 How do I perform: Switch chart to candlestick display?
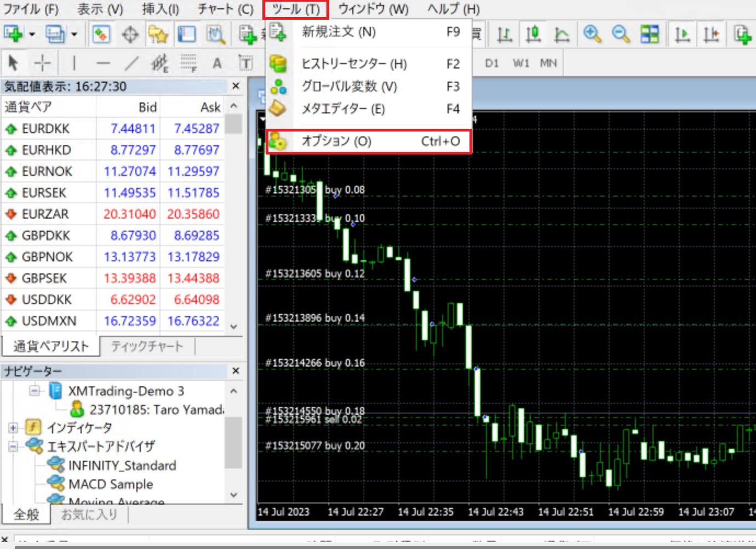point(533,35)
